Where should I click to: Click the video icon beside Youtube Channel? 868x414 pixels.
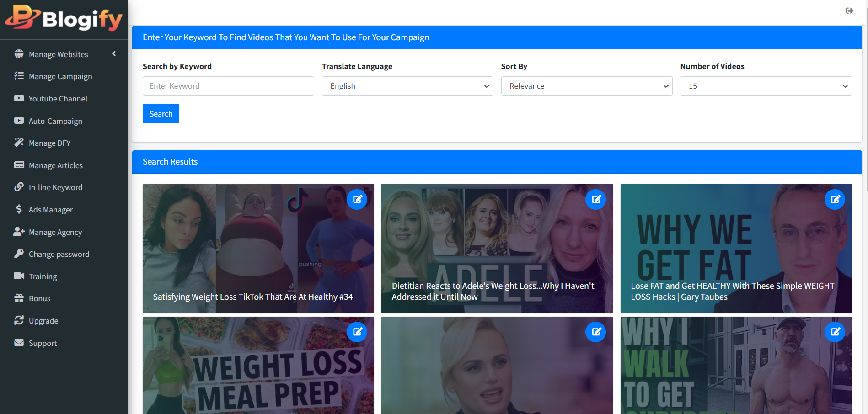click(19, 98)
